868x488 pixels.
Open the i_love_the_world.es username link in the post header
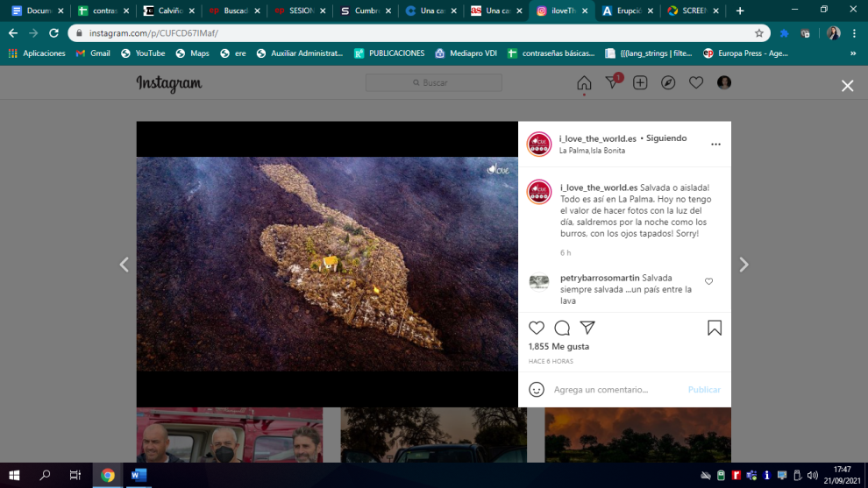(598, 138)
